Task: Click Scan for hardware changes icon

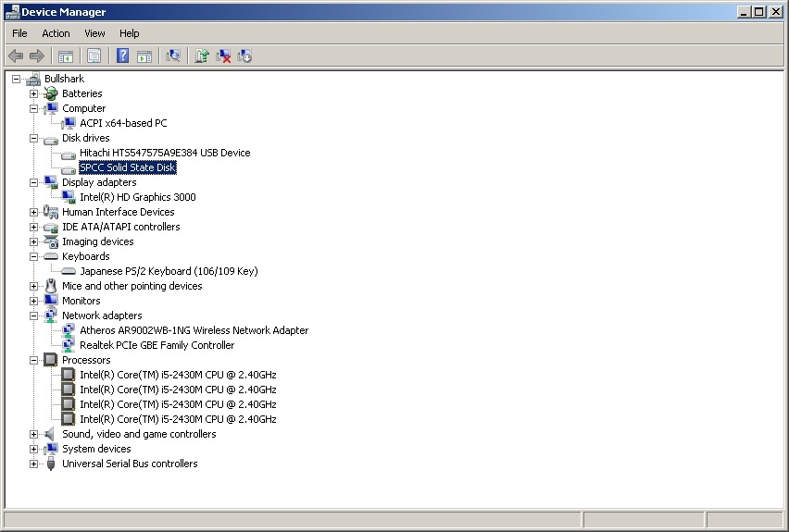Action: coord(172,56)
